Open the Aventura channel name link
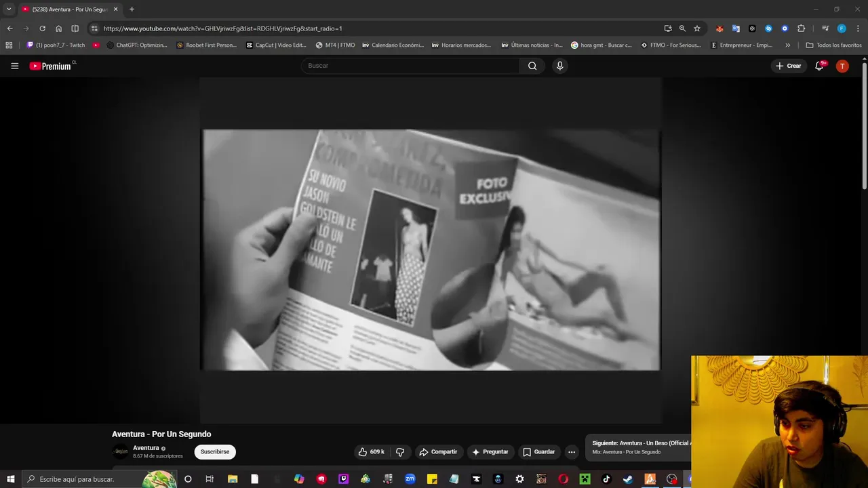This screenshot has width=868, height=488. pyautogui.click(x=146, y=448)
